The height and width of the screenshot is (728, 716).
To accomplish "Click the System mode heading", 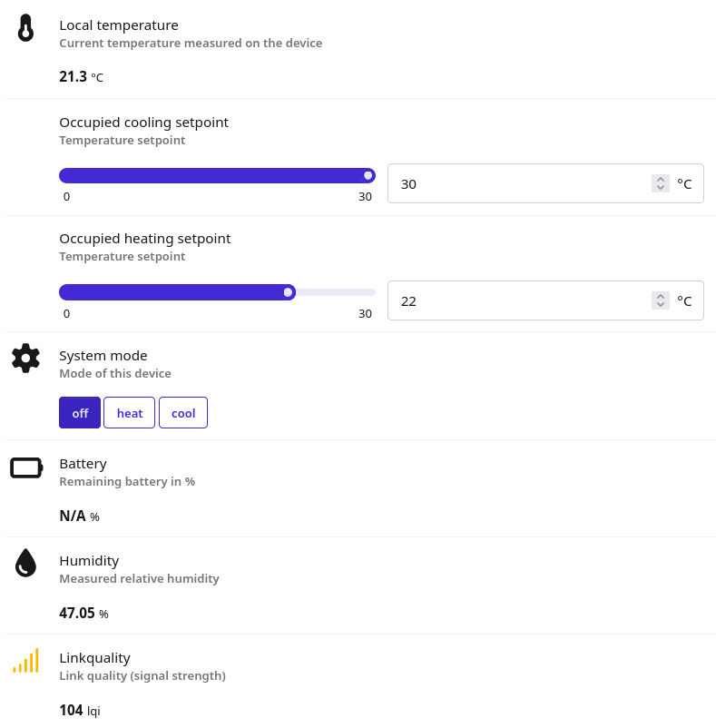I will tap(103, 356).
